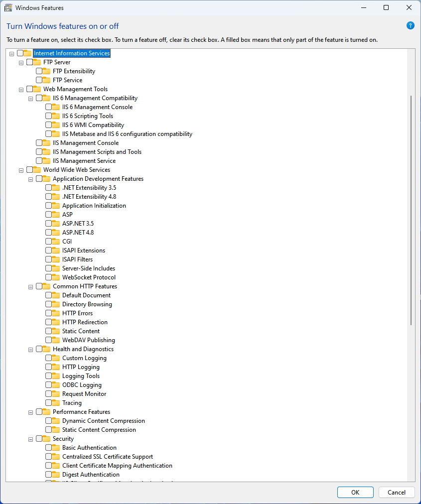Click the folder icon beside World Wide Web Services
This screenshot has height=504, width=421.
pyautogui.click(x=37, y=170)
